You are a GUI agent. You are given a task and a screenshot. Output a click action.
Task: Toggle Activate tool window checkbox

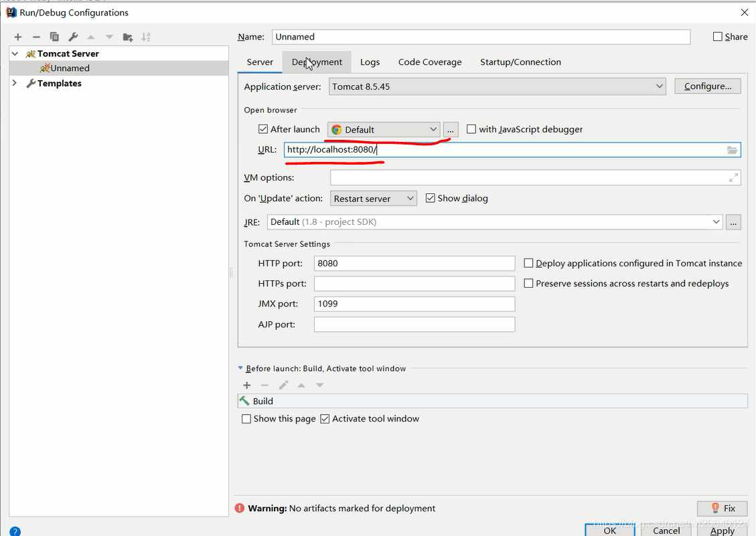pos(325,419)
